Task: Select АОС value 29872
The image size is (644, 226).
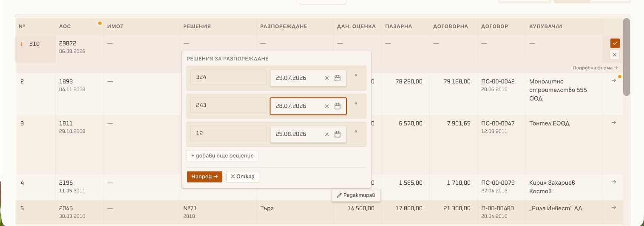Action: [68, 43]
